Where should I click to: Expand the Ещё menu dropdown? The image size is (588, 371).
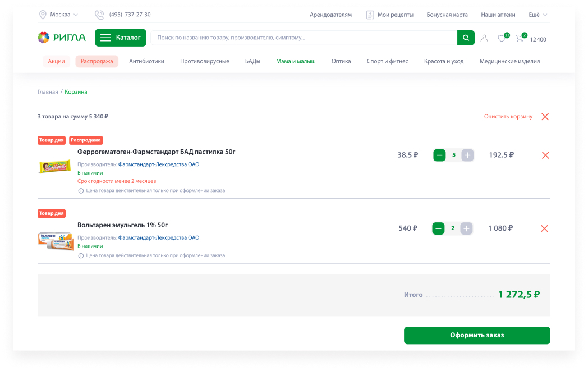point(538,15)
